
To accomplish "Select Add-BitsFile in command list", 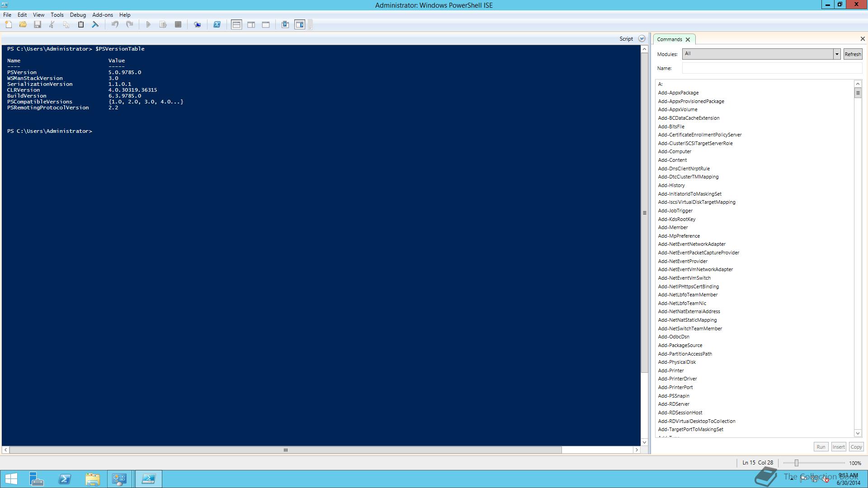I will [671, 127].
